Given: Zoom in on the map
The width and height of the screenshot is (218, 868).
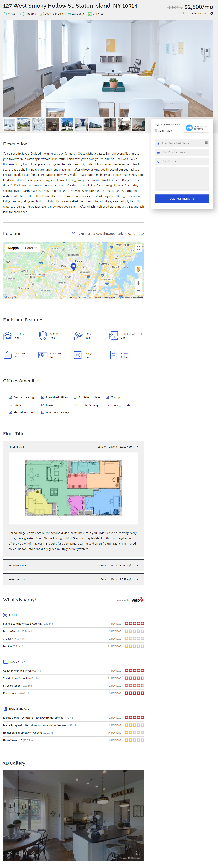Looking at the screenshot, I should (138, 283).
